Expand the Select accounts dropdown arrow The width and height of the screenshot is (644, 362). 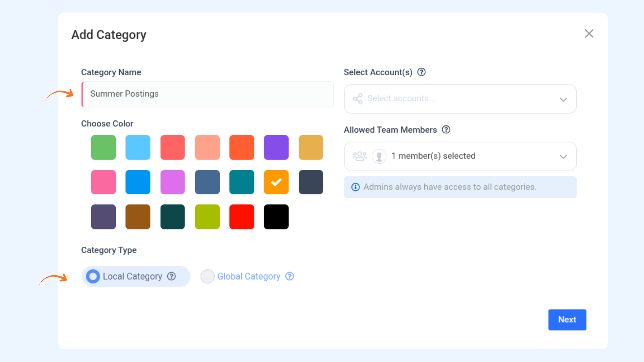coord(563,99)
